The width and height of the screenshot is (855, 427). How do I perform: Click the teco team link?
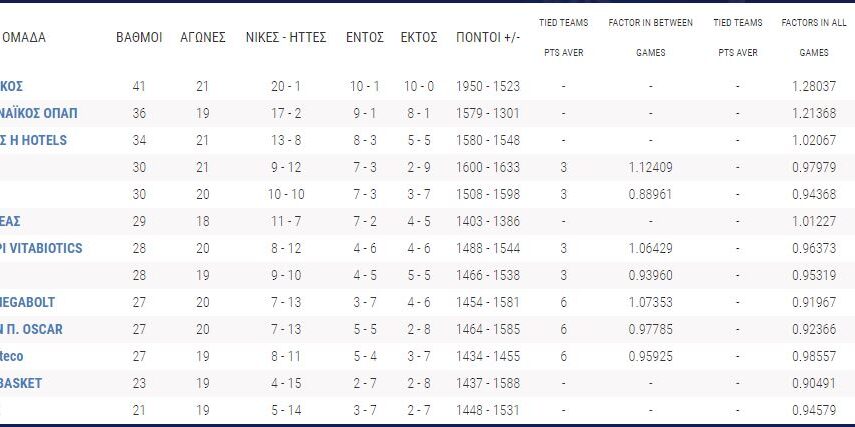click(x=12, y=356)
